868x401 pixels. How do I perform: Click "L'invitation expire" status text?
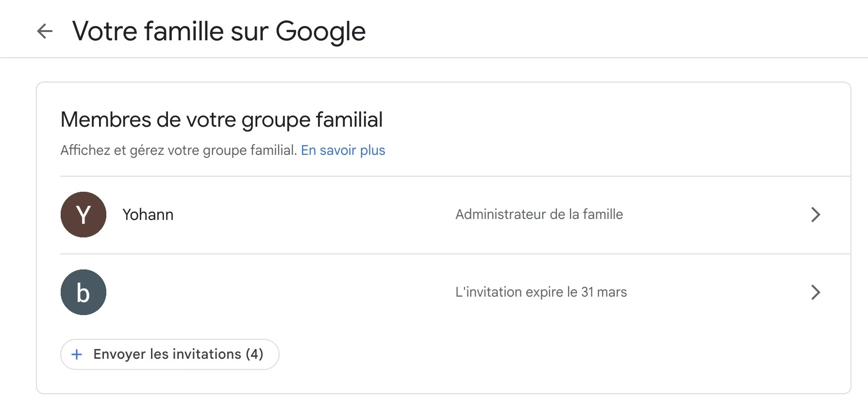(517, 292)
